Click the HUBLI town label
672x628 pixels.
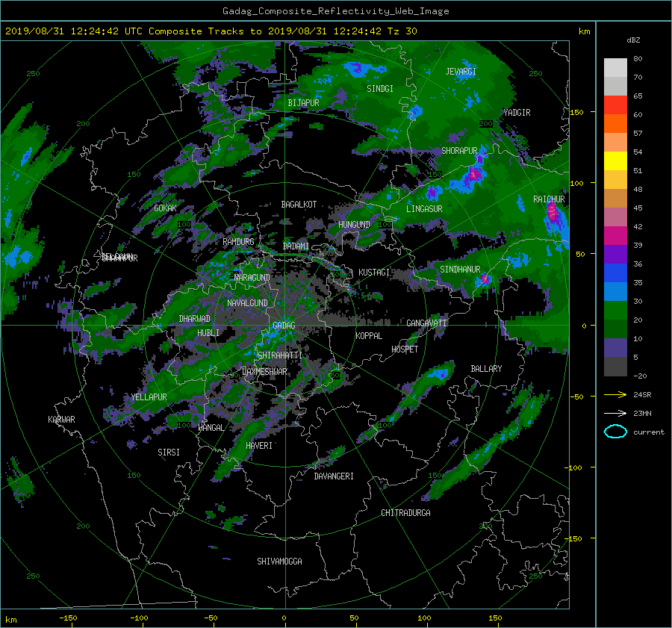pyautogui.click(x=208, y=333)
